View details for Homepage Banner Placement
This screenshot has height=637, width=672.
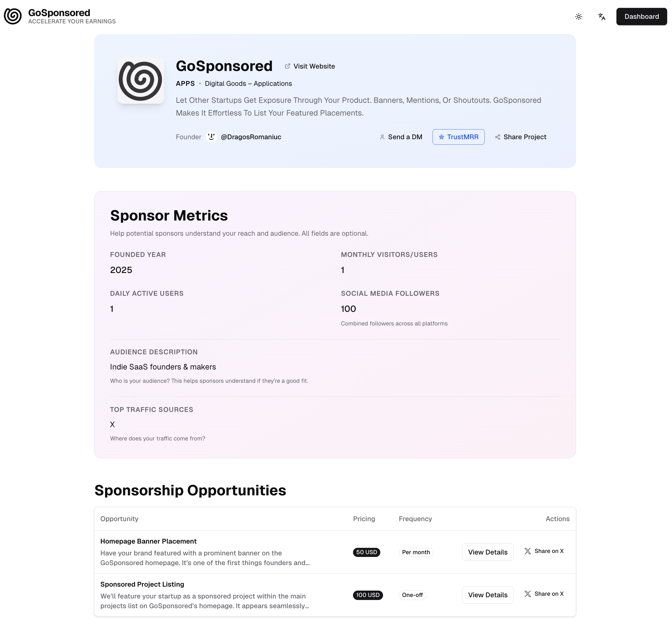pyautogui.click(x=487, y=552)
